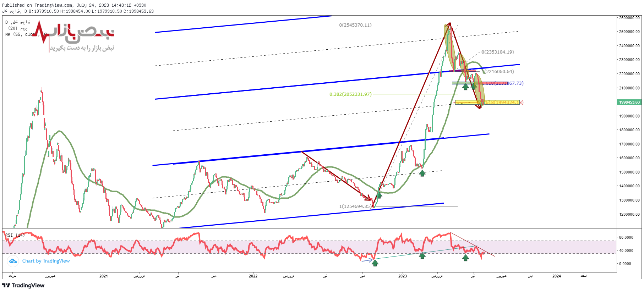Screen dimensions: 644x292
Task: Click the 1800000.00 price axis label
Action: [629, 130]
